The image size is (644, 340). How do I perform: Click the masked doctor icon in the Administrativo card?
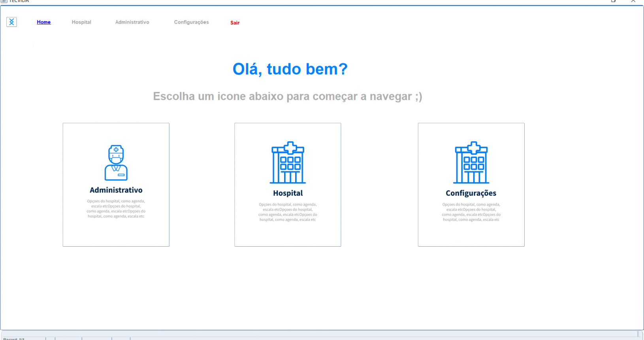116,162
